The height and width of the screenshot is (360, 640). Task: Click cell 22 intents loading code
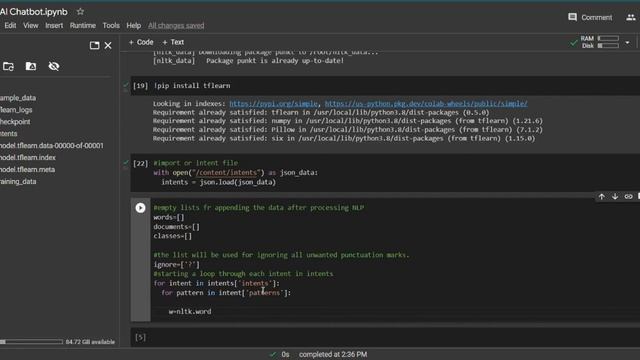pos(236,173)
